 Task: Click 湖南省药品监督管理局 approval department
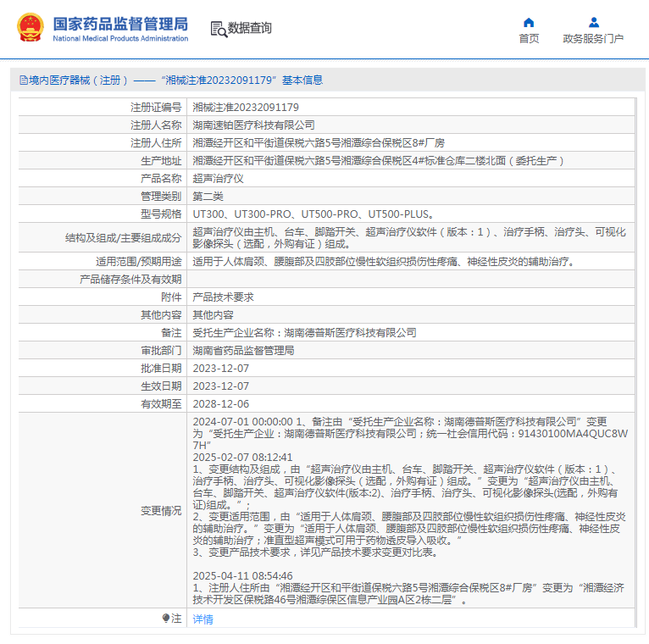[243, 351]
